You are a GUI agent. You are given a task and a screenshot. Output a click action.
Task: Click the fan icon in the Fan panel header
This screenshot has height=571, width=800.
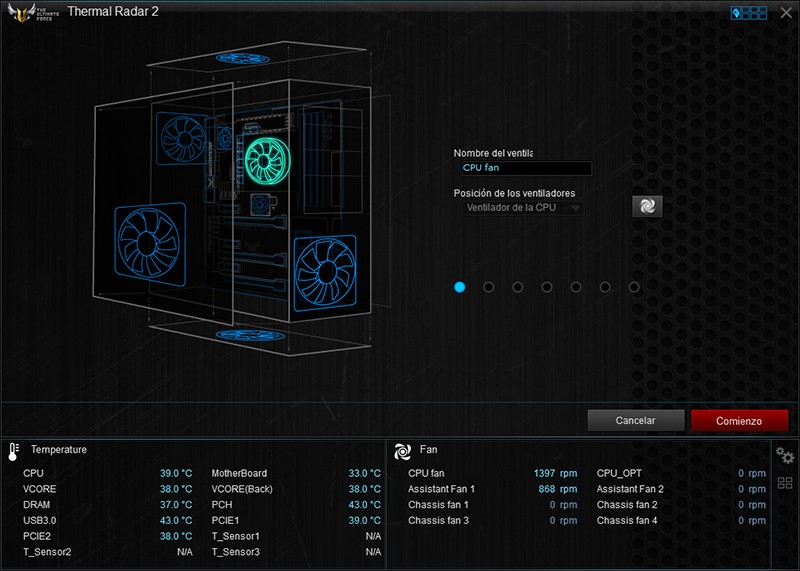[x=402, y=451]
